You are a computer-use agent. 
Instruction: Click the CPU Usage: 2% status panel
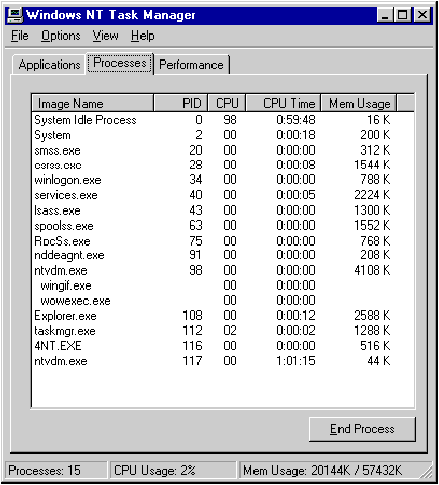tap(173, 470)
